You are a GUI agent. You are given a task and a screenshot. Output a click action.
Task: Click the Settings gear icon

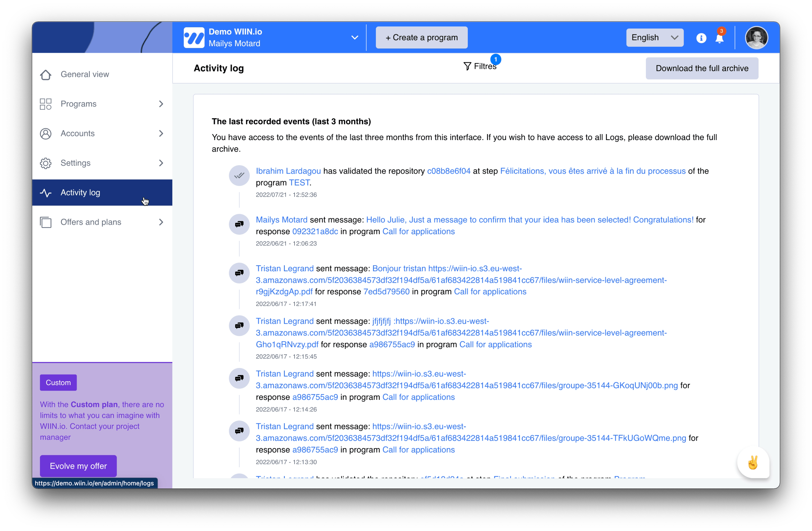pyautogui.click(x=46, y=163)
